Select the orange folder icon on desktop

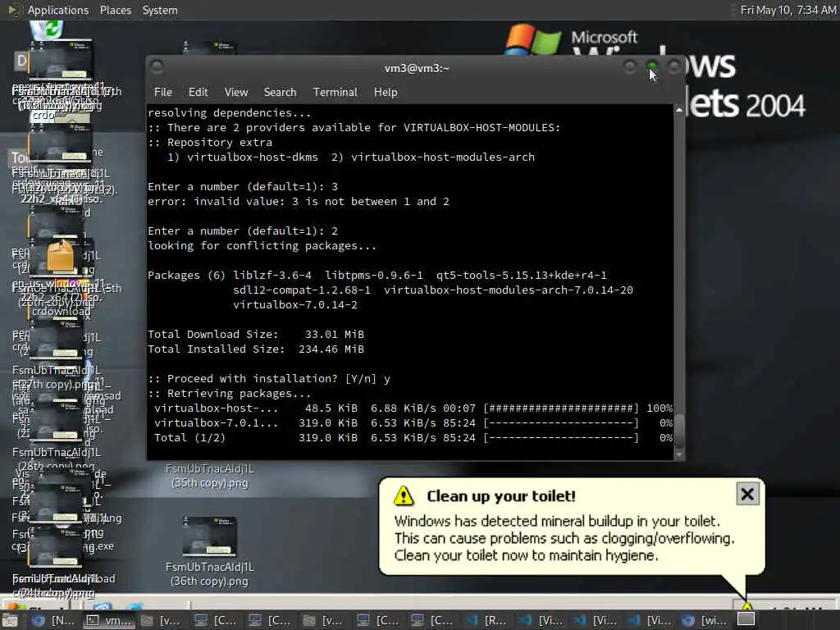pyautogui.click(x=61, y=256)
